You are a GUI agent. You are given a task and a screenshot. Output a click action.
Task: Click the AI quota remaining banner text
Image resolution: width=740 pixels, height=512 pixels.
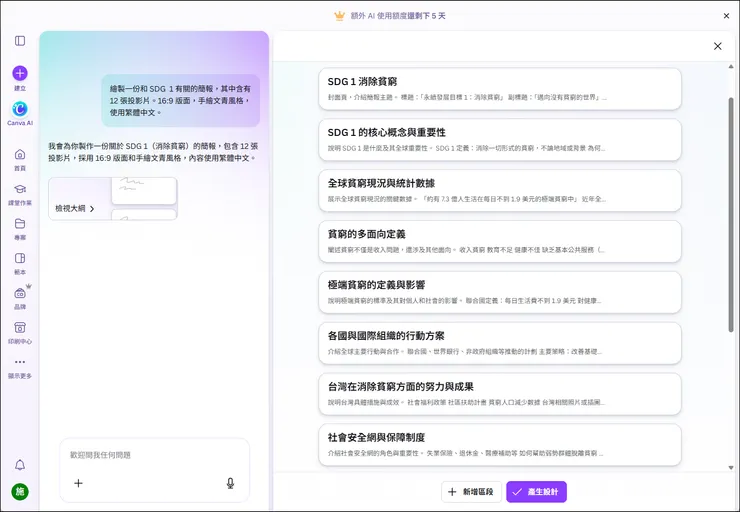point(398,16)
